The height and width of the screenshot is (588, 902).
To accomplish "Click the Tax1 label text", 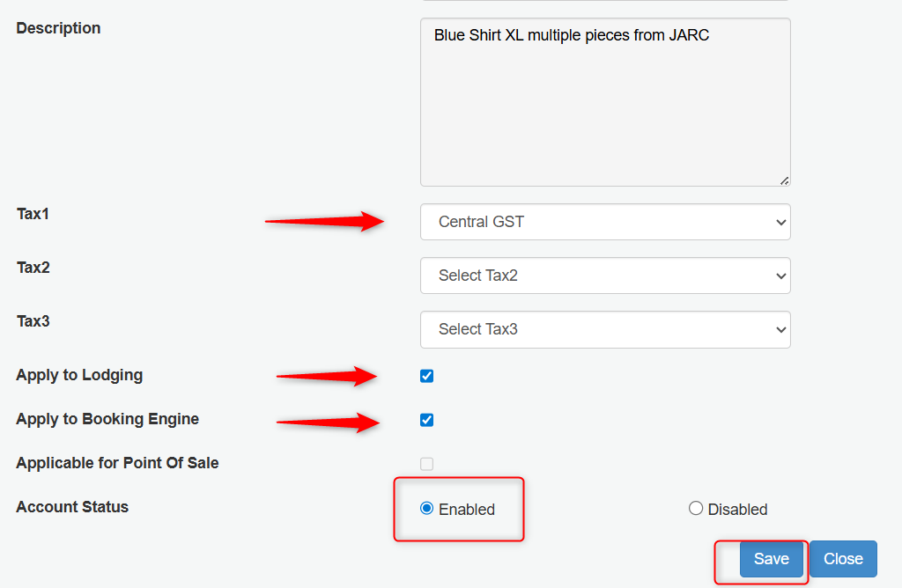I will (x=33, y=214).
